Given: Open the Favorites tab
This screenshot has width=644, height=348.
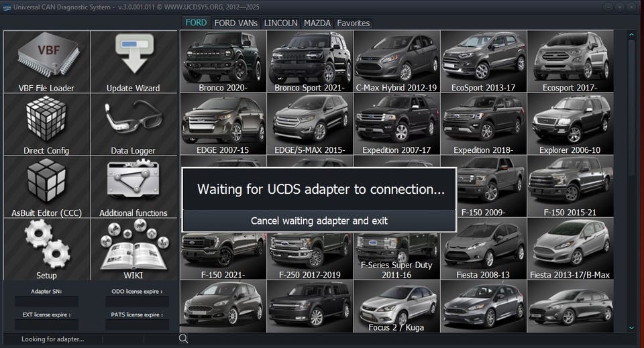Looking at the screenshot, I should coord(354,23).
